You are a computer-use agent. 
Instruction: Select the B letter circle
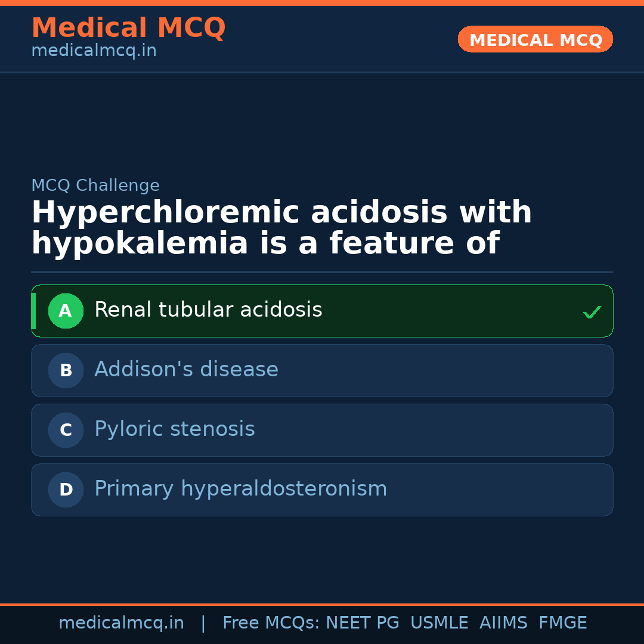coord(66,370)
